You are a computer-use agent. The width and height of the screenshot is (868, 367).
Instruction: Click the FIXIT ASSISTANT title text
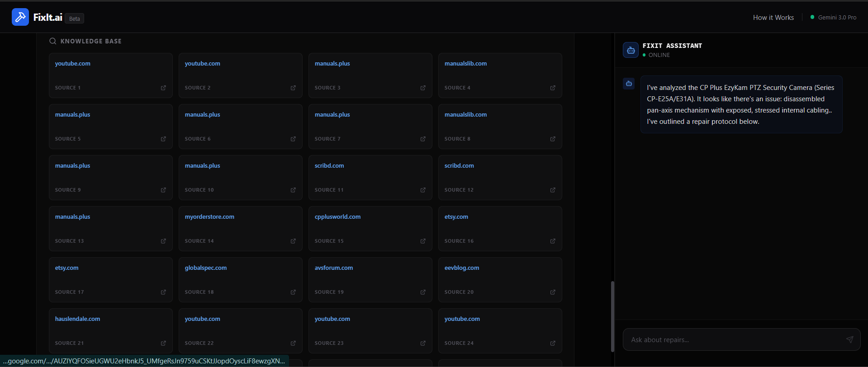click(672, 46)
